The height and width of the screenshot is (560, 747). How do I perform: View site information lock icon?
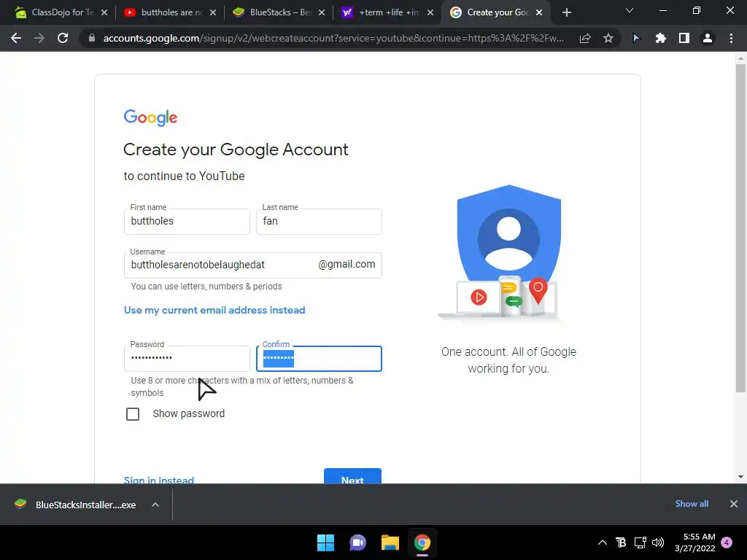click(92, 38)
